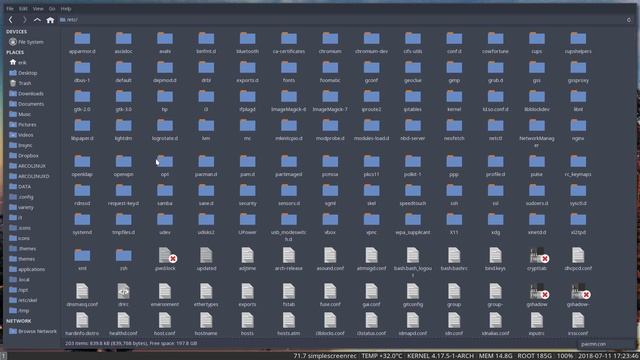Select File System in the Devices list
Image resolution: width=640 pixels, height=360 pixels.
pos(27,42)
